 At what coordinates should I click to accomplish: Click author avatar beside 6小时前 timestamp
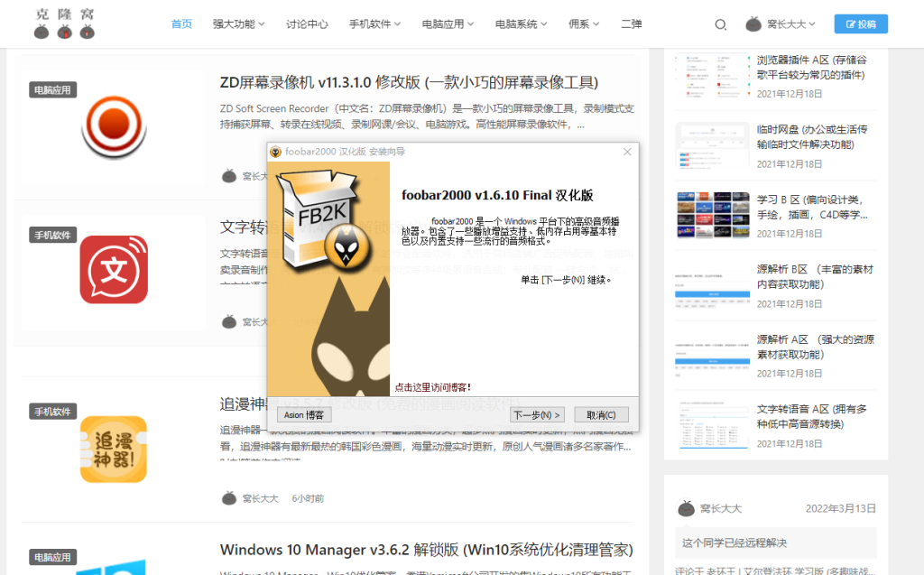point(229,498)
